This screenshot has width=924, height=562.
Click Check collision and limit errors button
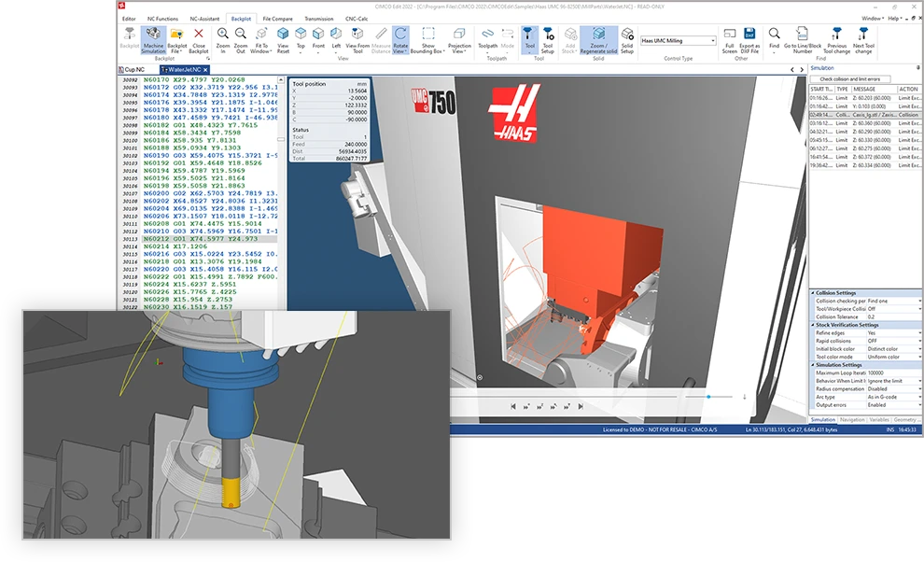(849, 78)
